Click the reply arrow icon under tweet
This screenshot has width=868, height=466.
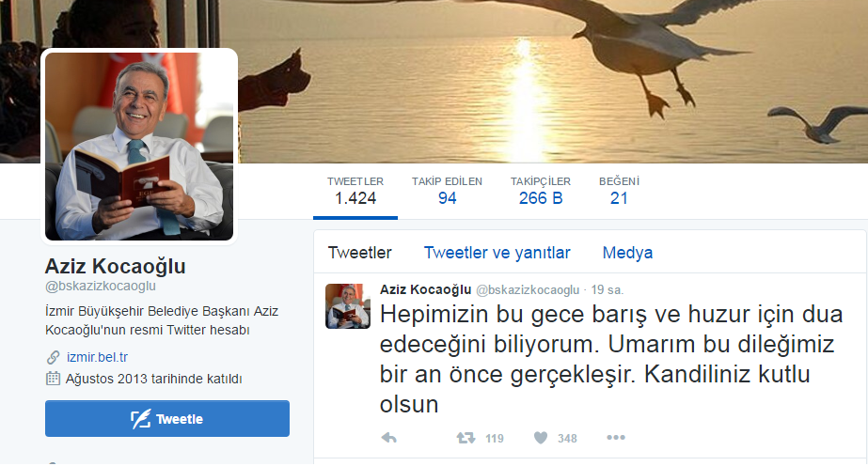389,438
